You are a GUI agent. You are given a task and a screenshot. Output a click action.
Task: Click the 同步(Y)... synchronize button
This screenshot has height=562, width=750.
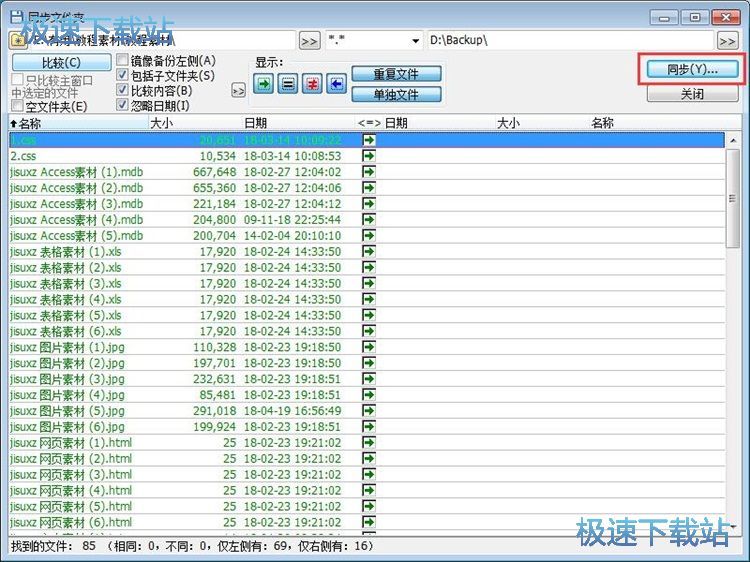(x=692, y=69)
